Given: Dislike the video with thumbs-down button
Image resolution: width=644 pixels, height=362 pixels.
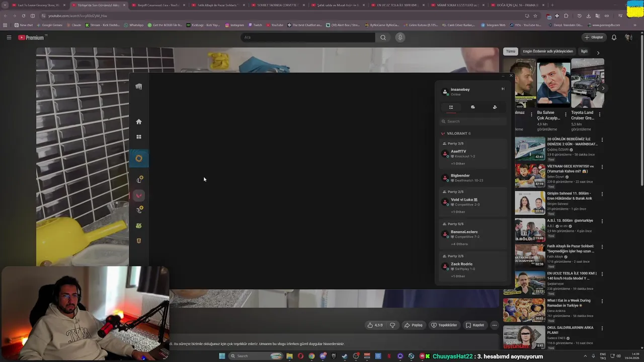Looking at the screenshot, I should click(392, 325).
